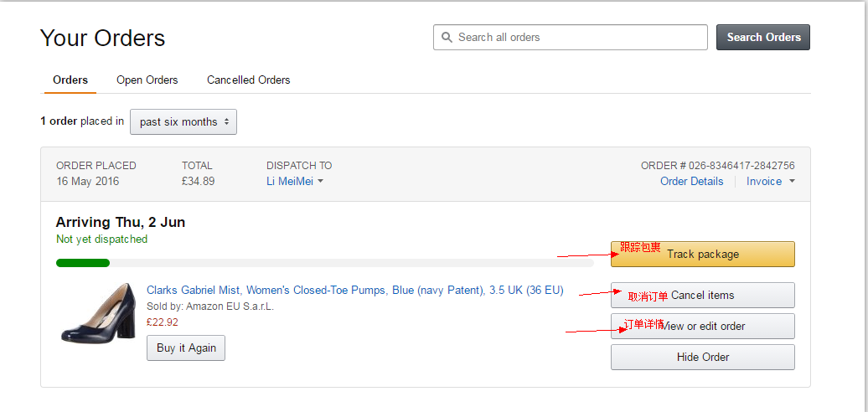Click the Invoice dropdown arrow icon
This screenshot has width=868, height=412.
coord(792,182)
